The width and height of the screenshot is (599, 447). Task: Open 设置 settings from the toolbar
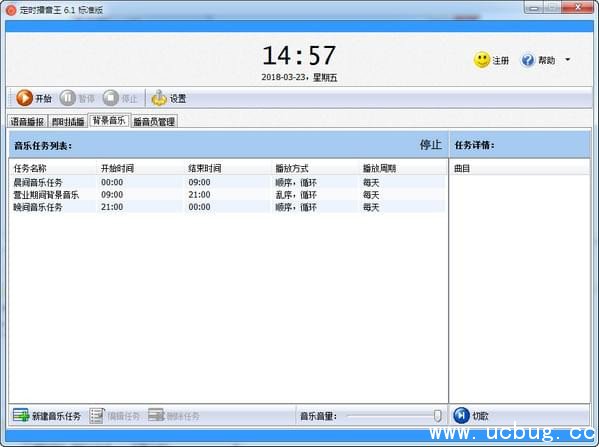pyautogui.click(x=168, y=98)
